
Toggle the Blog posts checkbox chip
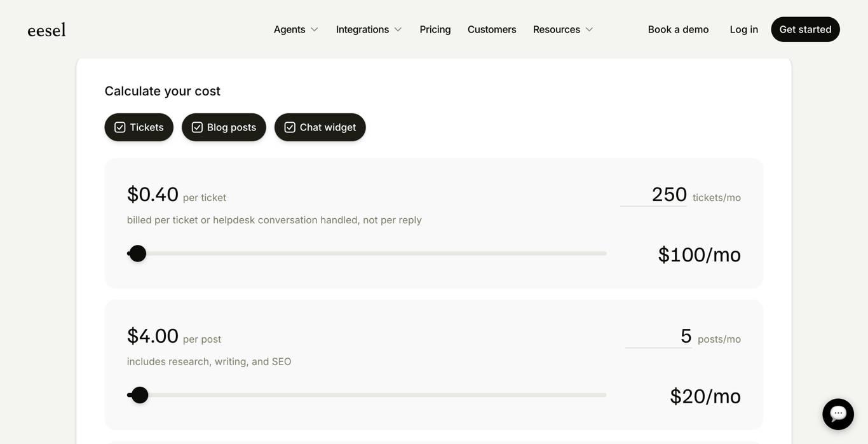pos(224,127)
